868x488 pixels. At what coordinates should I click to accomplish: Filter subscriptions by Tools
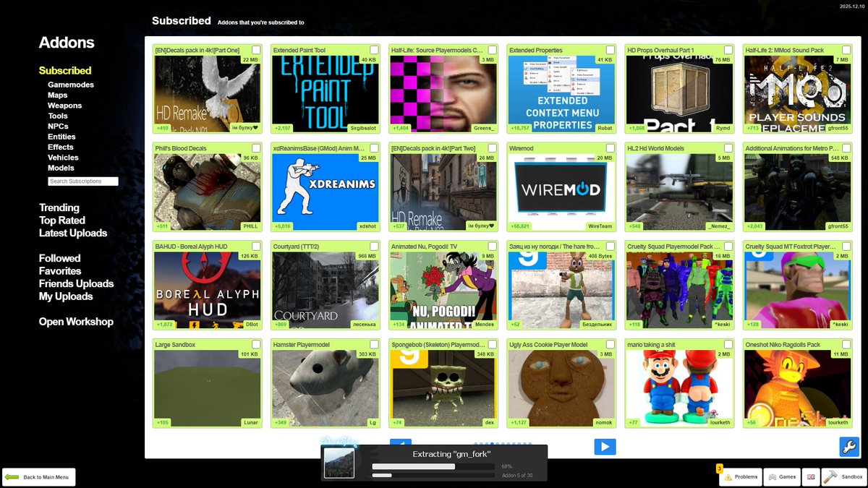(58, 116)
